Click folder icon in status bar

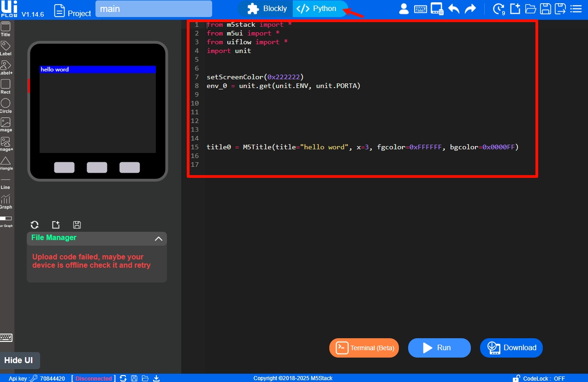pos(145,378)
